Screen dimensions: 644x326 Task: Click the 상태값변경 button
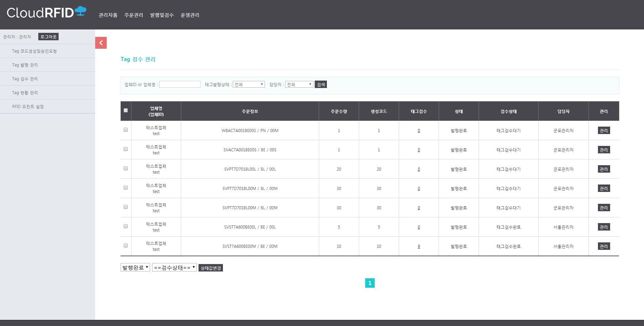pyautogui.click(x=211, y=268)
